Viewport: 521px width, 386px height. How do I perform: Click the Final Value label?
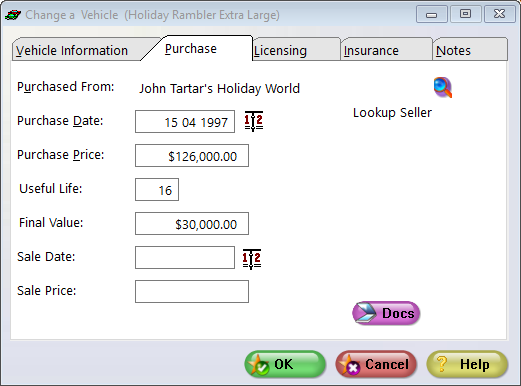51,223
